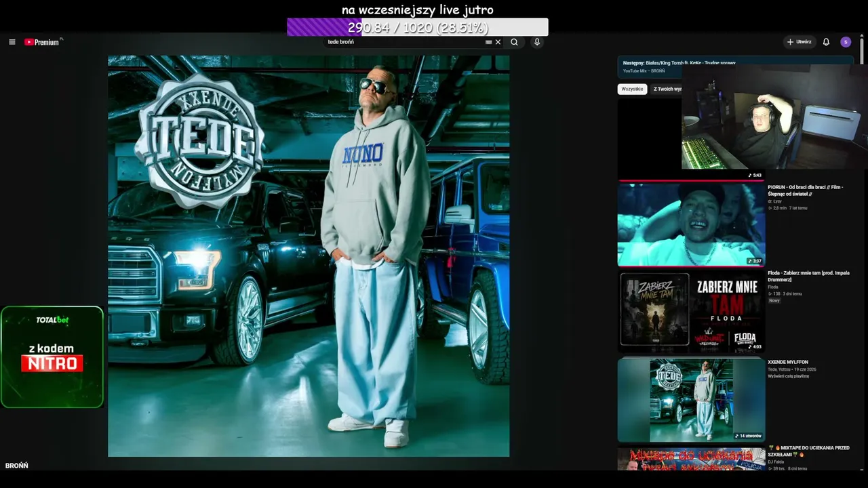Click the BROŃŃ video title text
868x488 pixels.
(17, 466)
